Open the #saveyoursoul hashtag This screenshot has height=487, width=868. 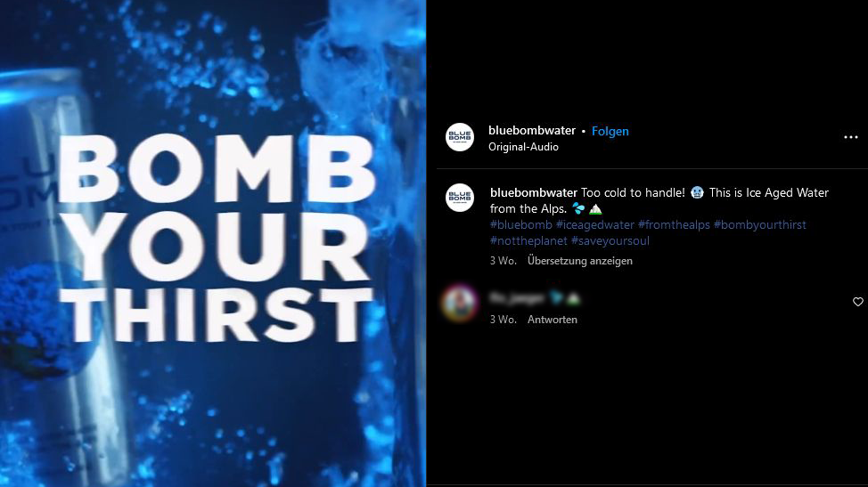click(x=610, y=240)
